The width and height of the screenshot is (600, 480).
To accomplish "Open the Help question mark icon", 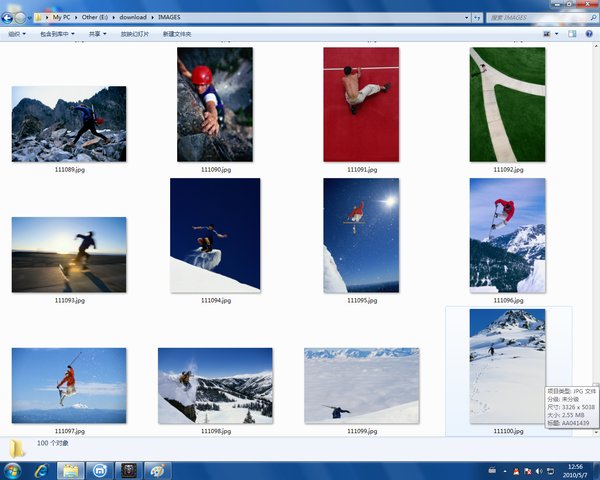I will (589, 34).
